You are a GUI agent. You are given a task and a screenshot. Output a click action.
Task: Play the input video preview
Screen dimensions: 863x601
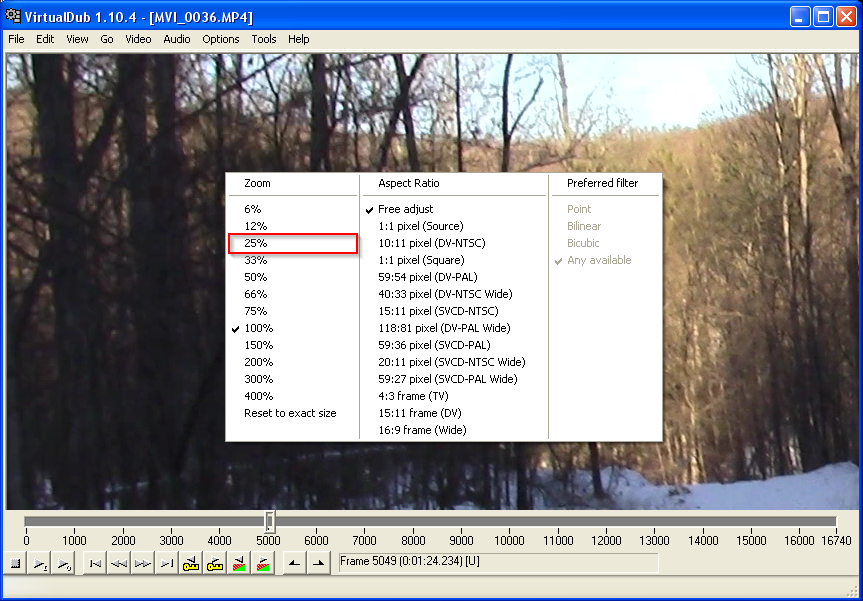coord(39,563)
